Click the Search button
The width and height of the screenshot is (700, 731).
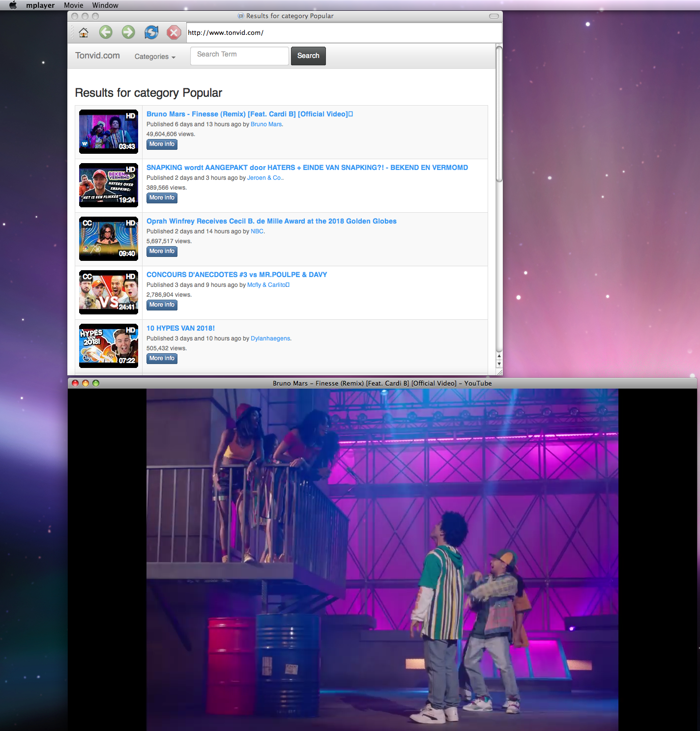pyautogui.click(x=308, y=56)
